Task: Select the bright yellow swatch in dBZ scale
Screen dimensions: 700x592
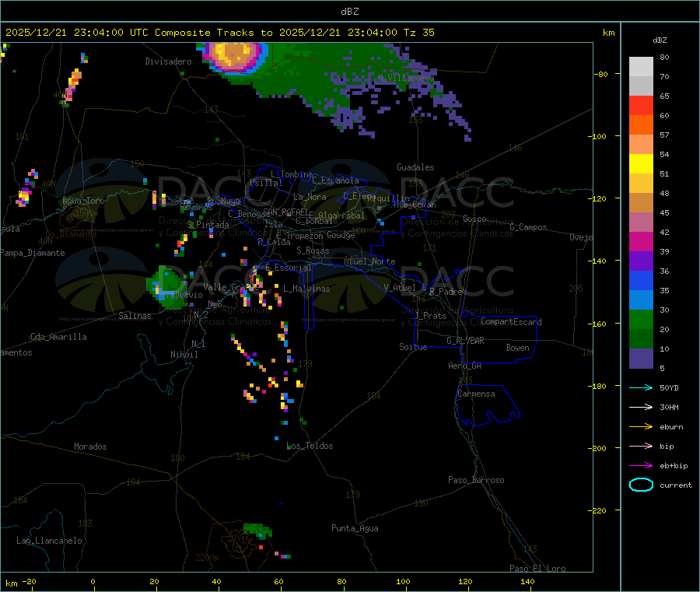Action: (641, 163)
